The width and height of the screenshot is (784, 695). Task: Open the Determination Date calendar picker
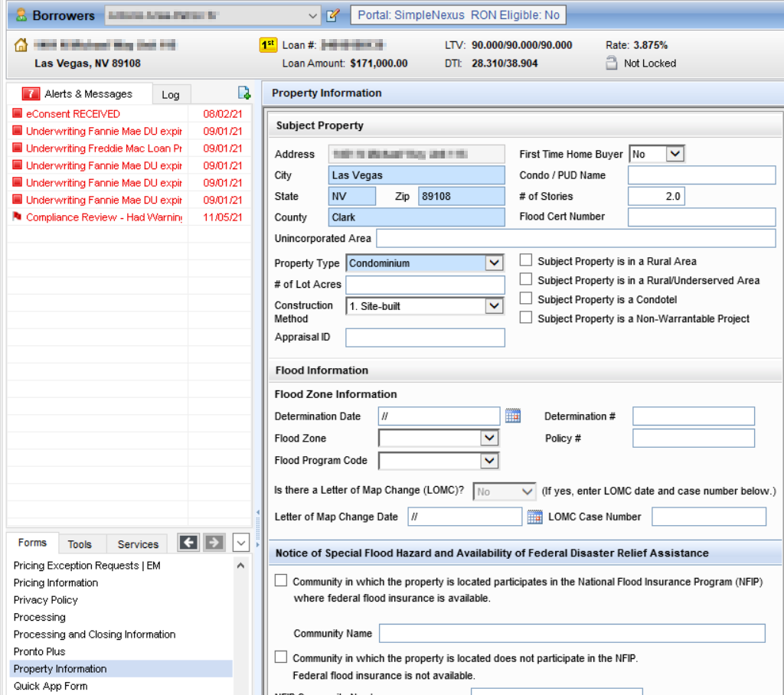pos(513,416)
